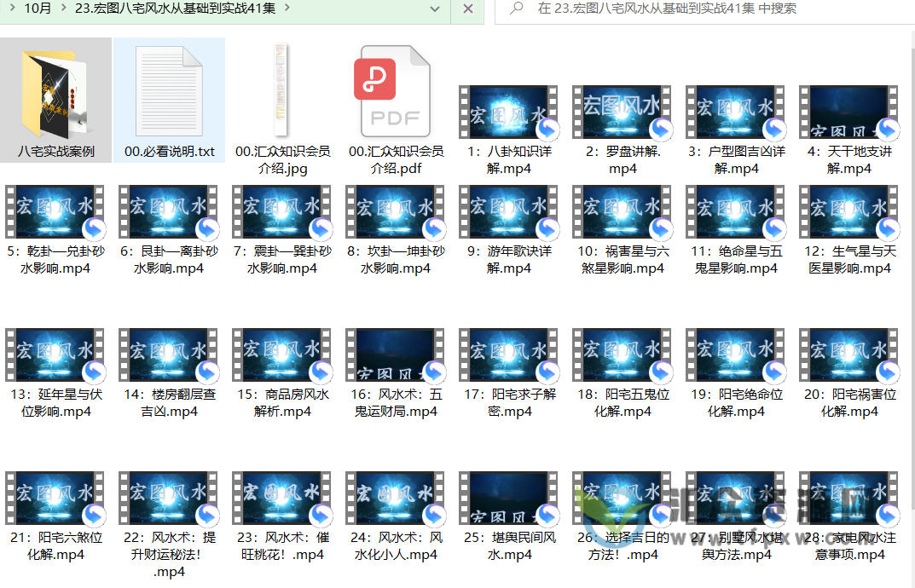Navigate to the 10月 breadcrumb folder
The height and width of the screenshot is (588, 915).
(38, 9)
